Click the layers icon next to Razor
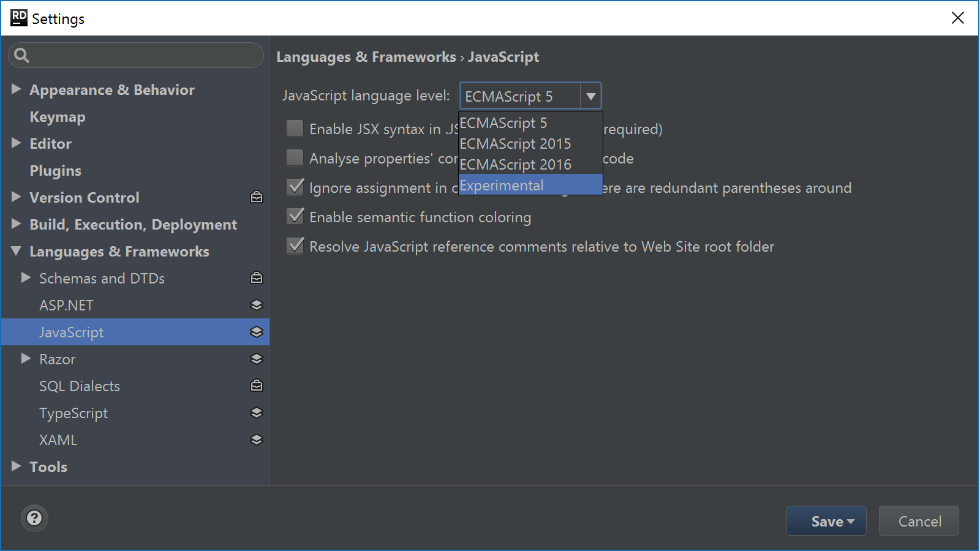 (x=257, y=359)
